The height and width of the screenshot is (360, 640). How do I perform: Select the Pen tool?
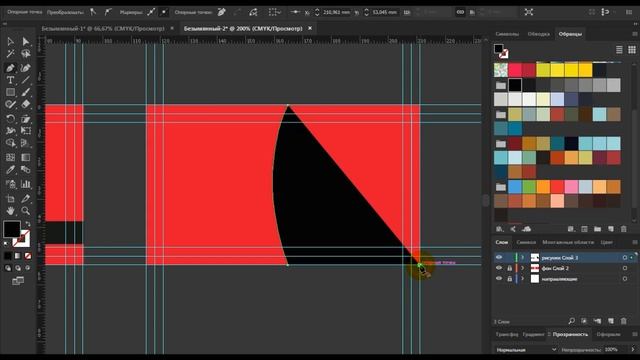click(11, 68)
